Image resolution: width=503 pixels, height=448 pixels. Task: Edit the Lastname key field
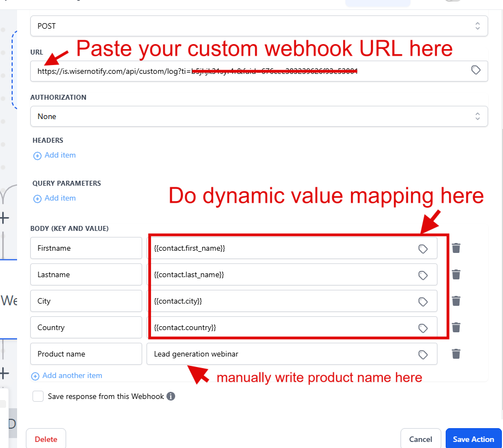[x=86, y=274]
